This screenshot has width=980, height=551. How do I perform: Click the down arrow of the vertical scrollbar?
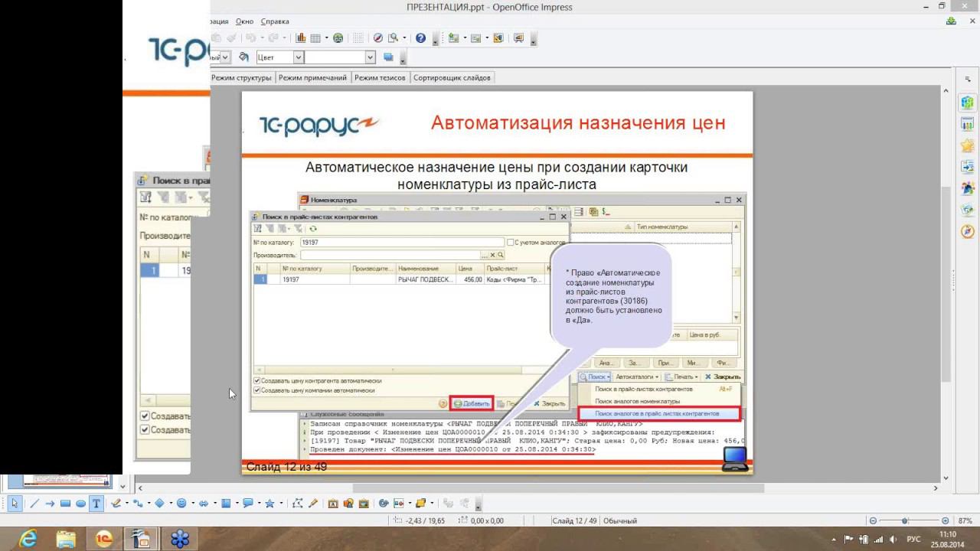946,478
